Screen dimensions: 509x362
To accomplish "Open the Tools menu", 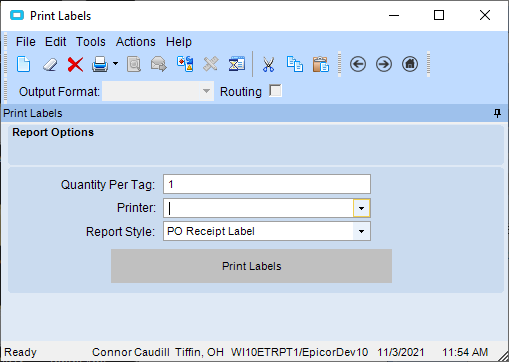I will tap(91, 42).
